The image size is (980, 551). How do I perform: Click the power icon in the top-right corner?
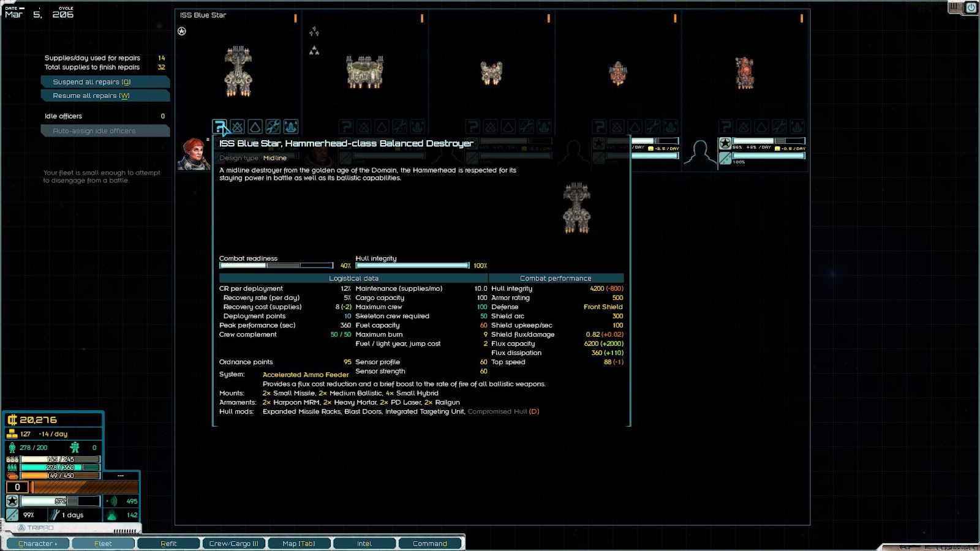click(971, 7)
